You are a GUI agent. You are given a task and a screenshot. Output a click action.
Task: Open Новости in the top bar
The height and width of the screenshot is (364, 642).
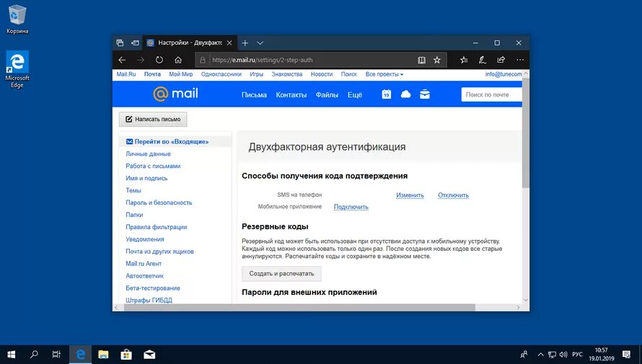tap(322, 74)
